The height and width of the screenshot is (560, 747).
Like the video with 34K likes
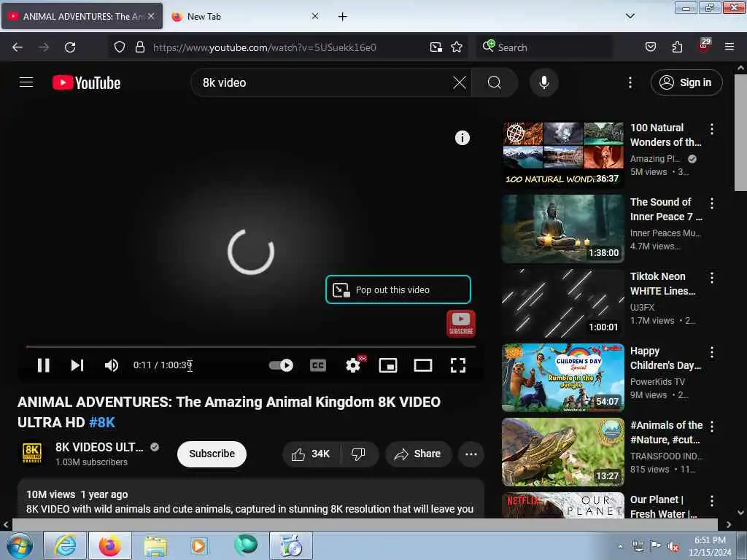(x=311, y=454)
